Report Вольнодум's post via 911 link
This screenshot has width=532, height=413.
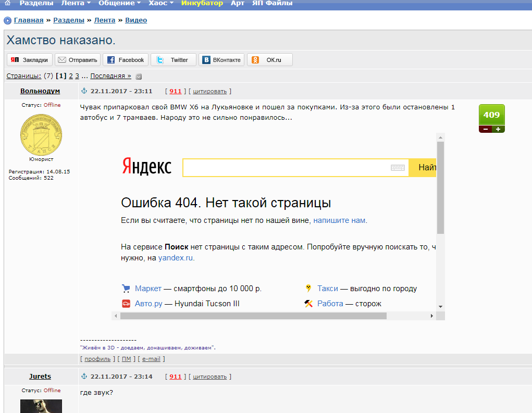[176, 91]
